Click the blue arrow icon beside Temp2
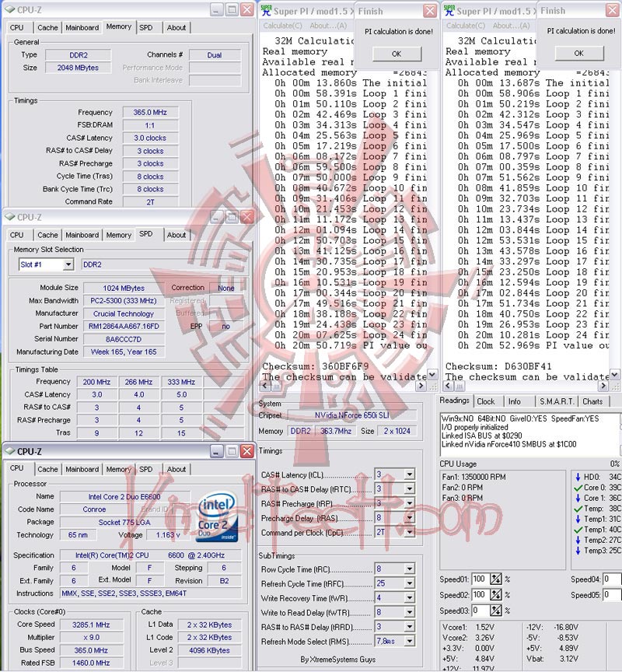The height and width of the screenshot is (672, 622). coord(578,540)
